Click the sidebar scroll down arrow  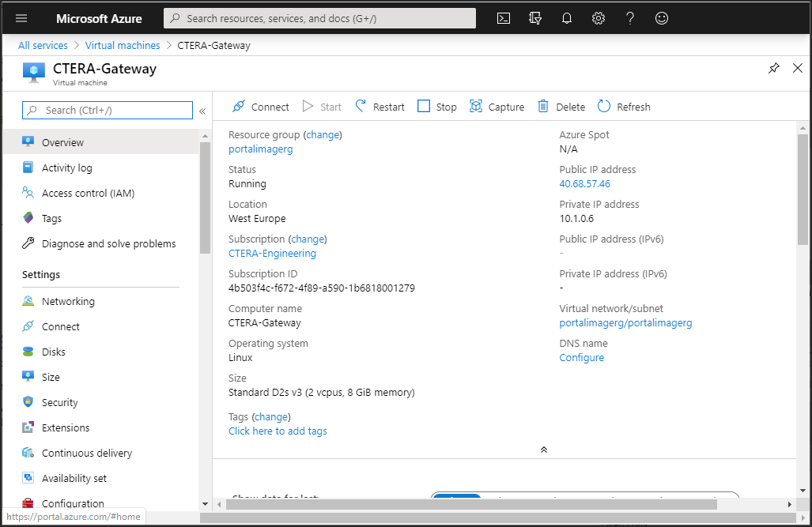[205, 504]
